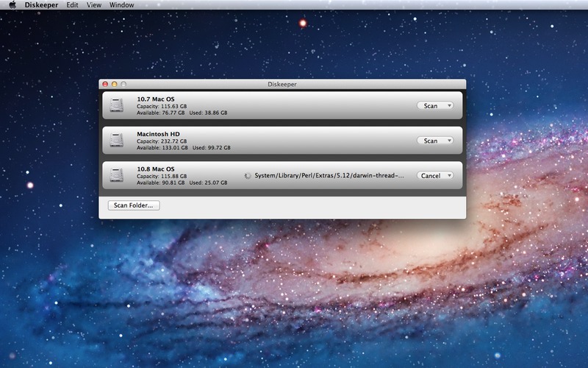
Task: Click the Macintosh HD drive icon
Action: pyautogui.click(x=118, y=141)
